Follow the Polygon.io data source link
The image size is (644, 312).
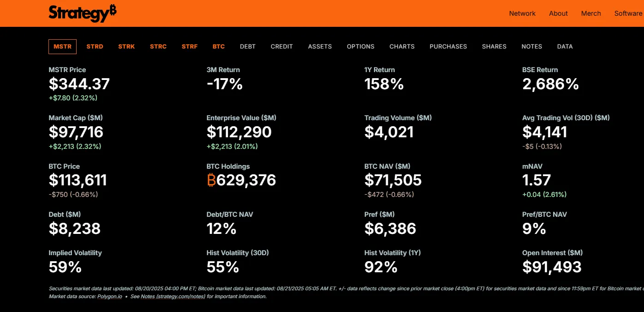click(x=109, y=296)
